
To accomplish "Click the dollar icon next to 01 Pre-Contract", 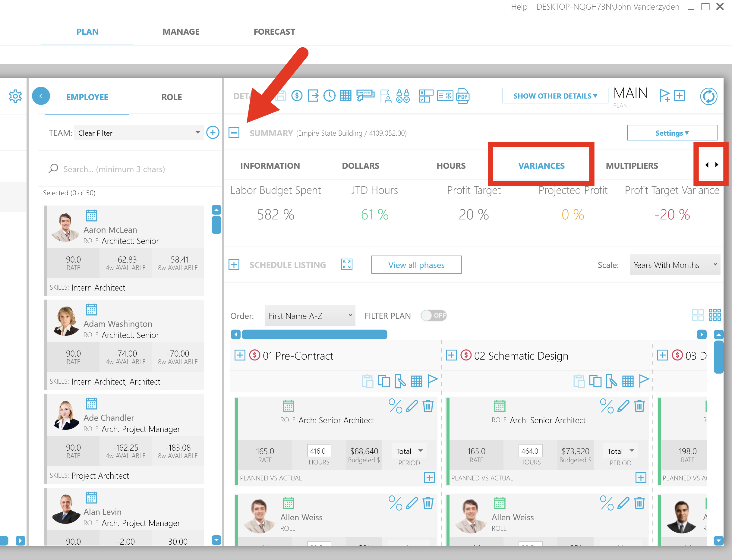I will click(255, 355).
